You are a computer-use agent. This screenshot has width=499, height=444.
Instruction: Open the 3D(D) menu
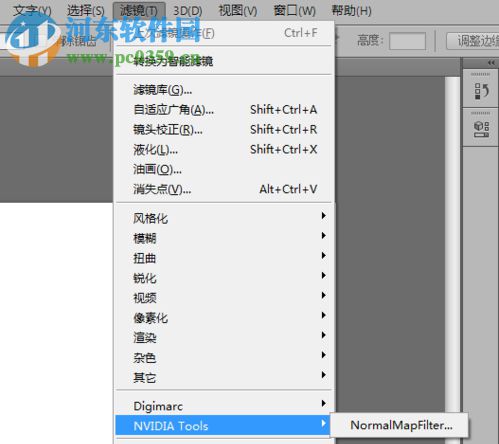coord(188,11)
